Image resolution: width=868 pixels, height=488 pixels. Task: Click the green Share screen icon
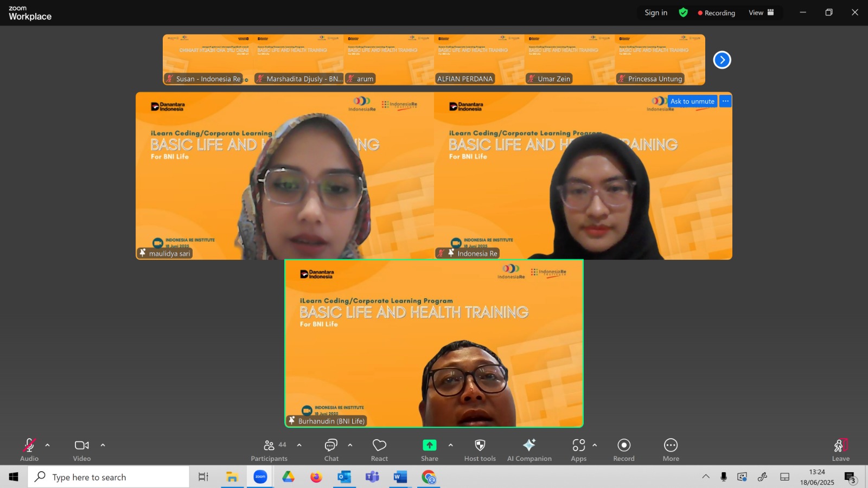(x=429, y=445)
